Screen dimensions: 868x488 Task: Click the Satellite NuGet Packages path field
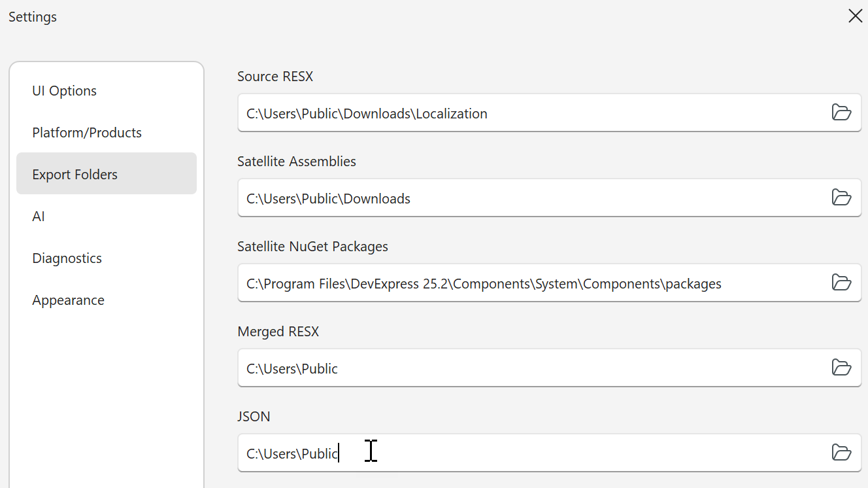(x=523, y=283)
